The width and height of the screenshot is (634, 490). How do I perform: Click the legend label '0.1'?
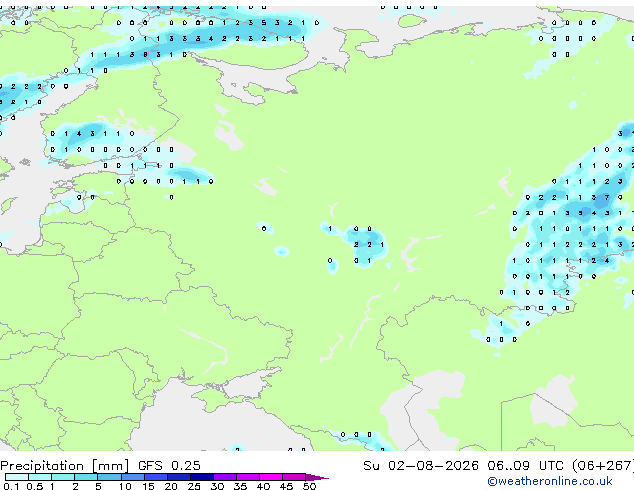(x=11, y=486)
